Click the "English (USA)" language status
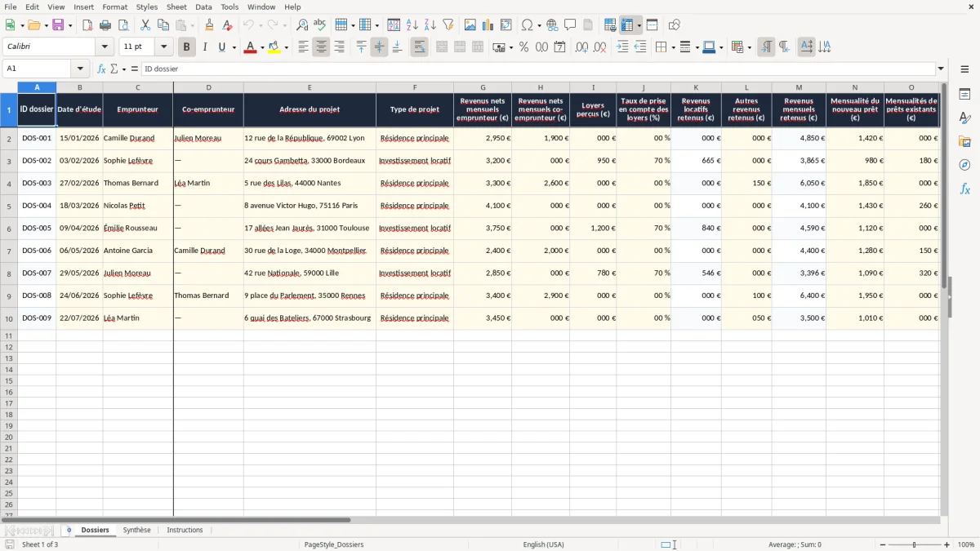Screen dimensions: 980x551 click(543, 544)
